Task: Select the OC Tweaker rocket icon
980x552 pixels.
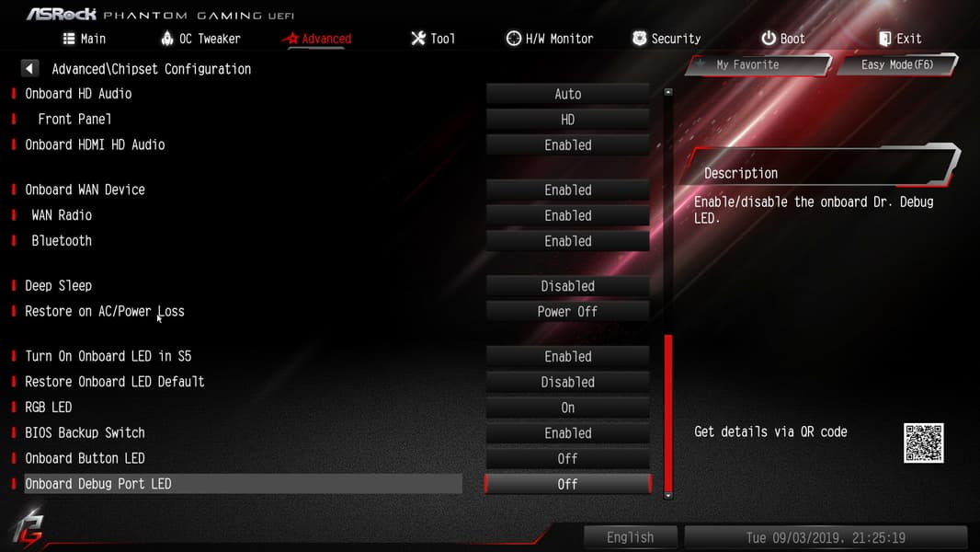Action: [167, 38]
